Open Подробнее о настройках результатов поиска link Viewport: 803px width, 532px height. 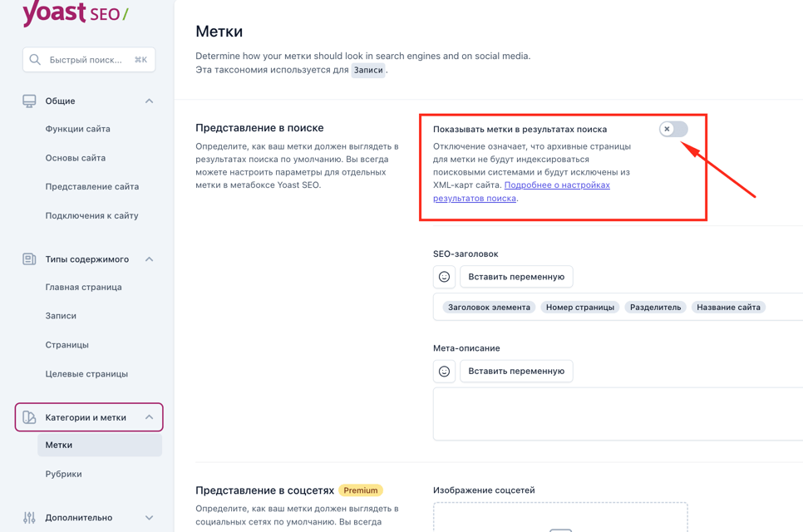[521, 191]
